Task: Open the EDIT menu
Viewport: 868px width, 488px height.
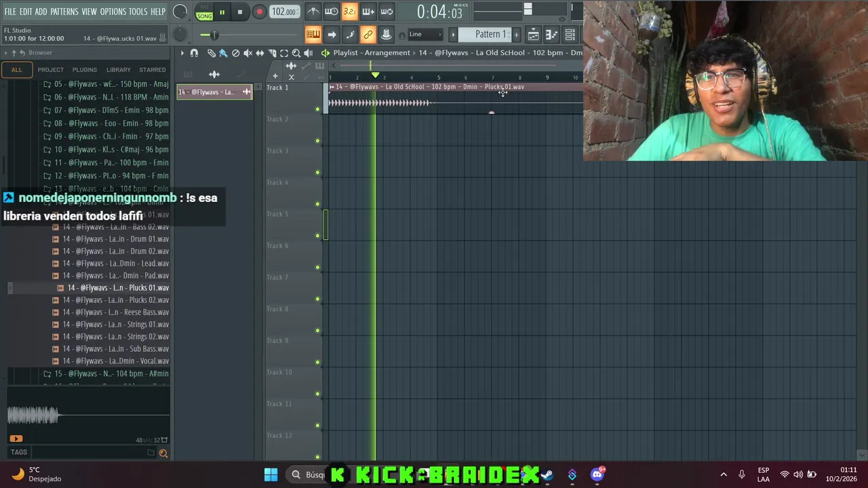Action: click(x=26, y=12)
